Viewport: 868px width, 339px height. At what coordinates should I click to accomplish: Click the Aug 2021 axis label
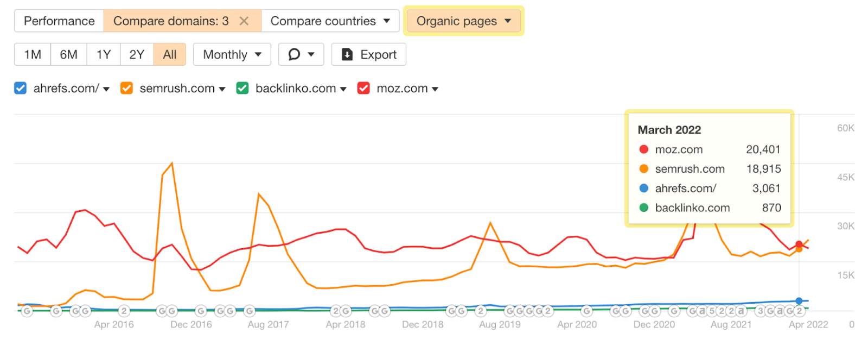[731, 324]
